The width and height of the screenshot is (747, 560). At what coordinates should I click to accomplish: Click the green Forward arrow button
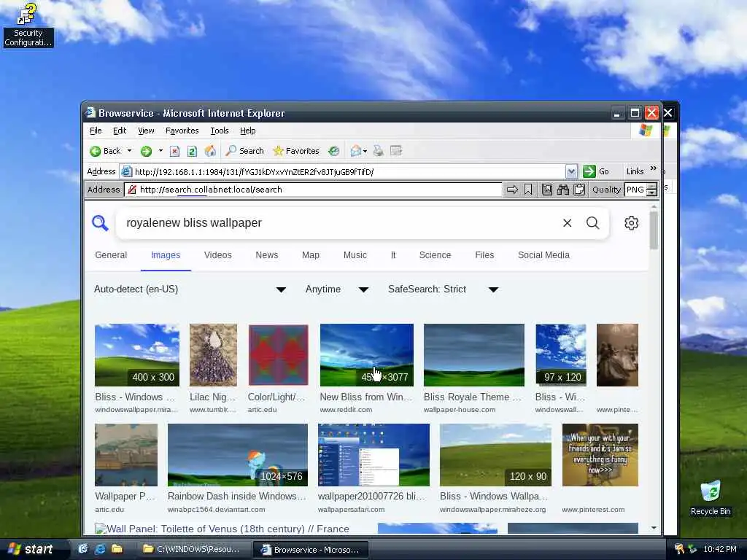click(x=146, y=151)
